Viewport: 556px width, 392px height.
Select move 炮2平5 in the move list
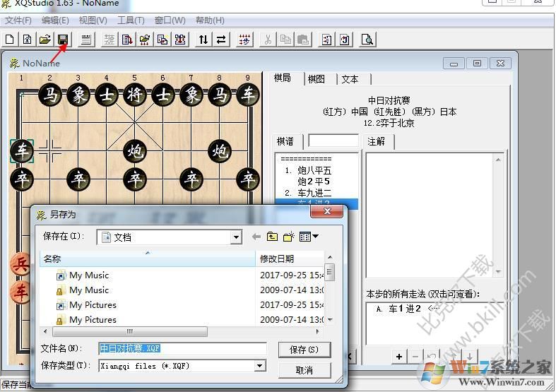click(314, 182)
